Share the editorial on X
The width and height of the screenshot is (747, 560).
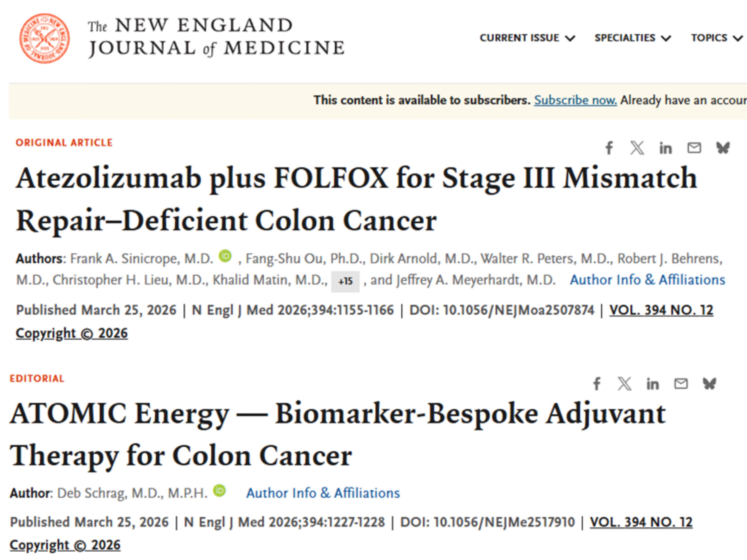pyautogui.click(x=624, y=384)
